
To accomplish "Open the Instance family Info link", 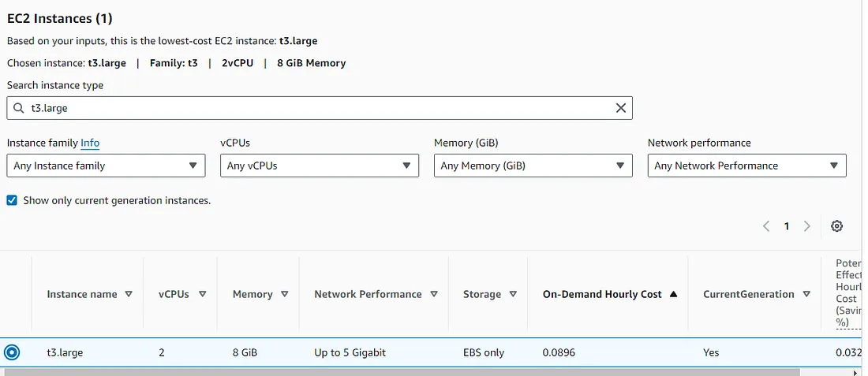I will [x=90, y=143].
